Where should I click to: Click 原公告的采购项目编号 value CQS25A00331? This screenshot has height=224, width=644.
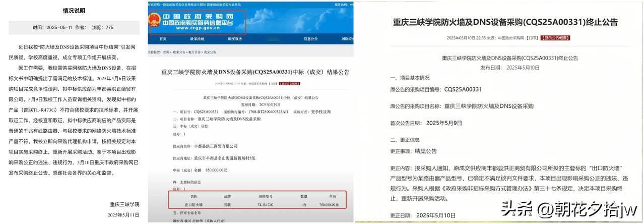pyautogui.click(x=463, y=89)
